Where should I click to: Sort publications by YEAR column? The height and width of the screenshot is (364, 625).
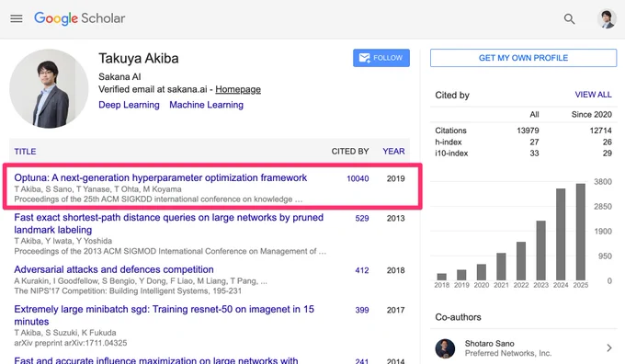pyautogui.click(x=393, y=152)
